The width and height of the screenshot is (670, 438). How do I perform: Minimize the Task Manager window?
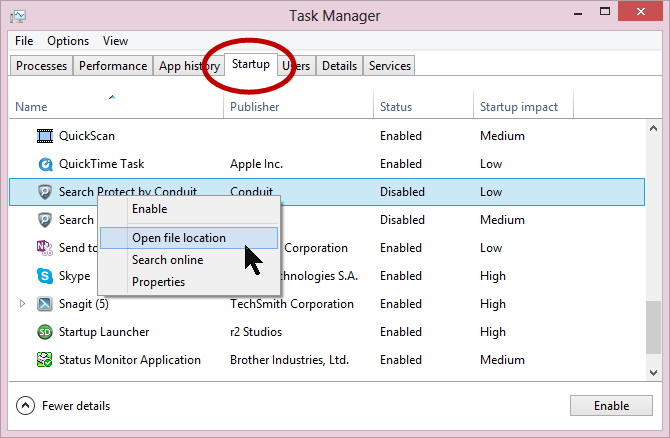(578, 13)
